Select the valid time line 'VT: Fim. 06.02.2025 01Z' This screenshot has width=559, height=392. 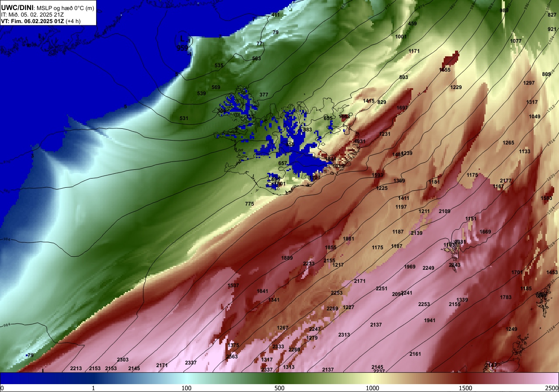click(41, 21)
